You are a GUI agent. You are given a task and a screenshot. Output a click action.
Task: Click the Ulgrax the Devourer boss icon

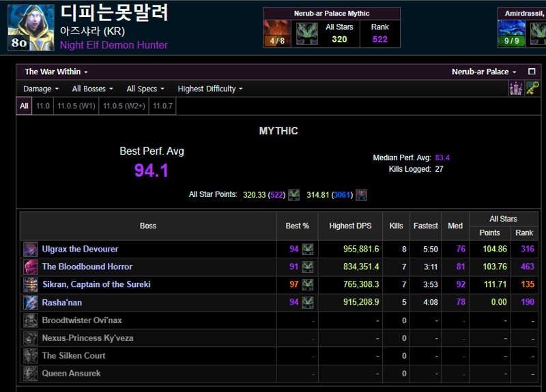coord(31,250)
